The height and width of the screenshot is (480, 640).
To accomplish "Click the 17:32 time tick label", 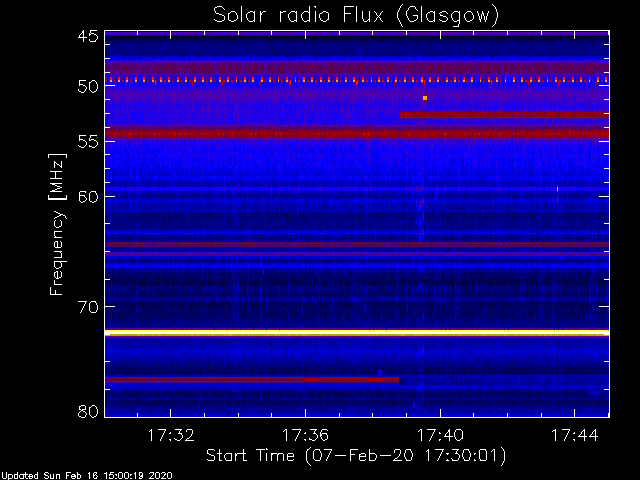I will pyautogui.click(x=171, y=435).
